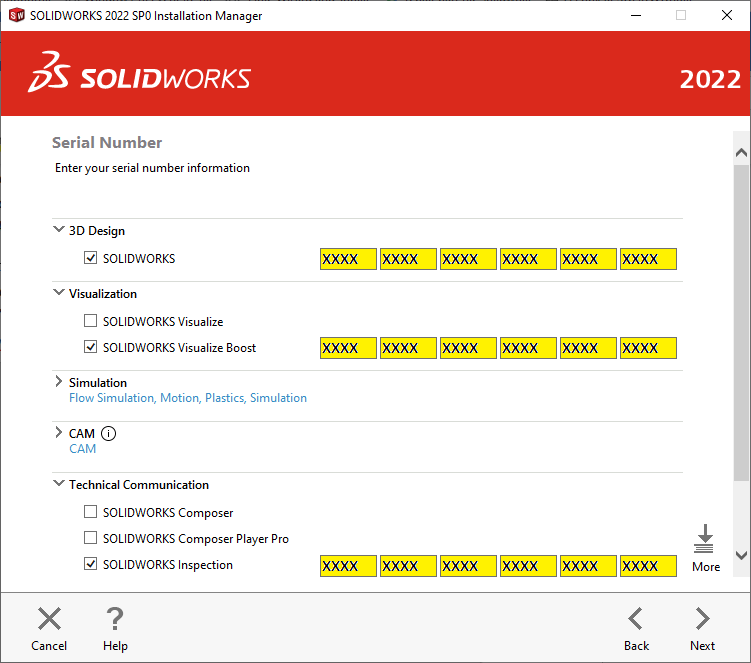Collapse the 3D Design section
The image size is (751, 663).
coord(58,230)
